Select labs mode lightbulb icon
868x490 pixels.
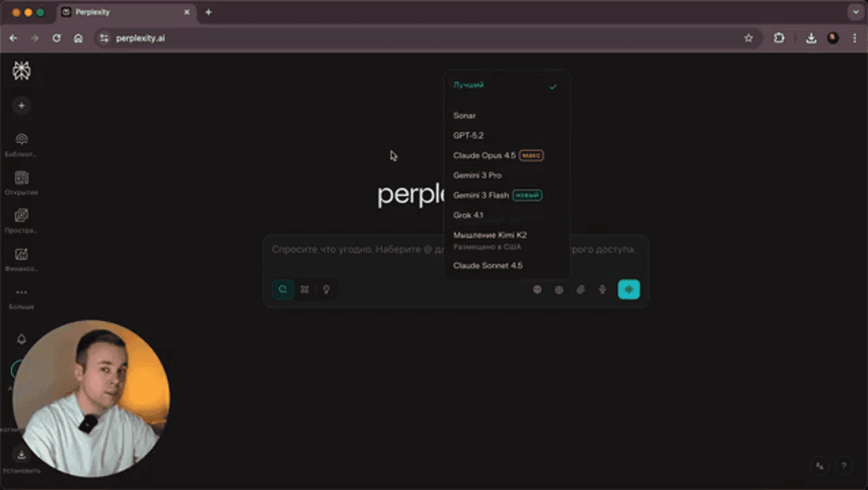coord(326,289)
